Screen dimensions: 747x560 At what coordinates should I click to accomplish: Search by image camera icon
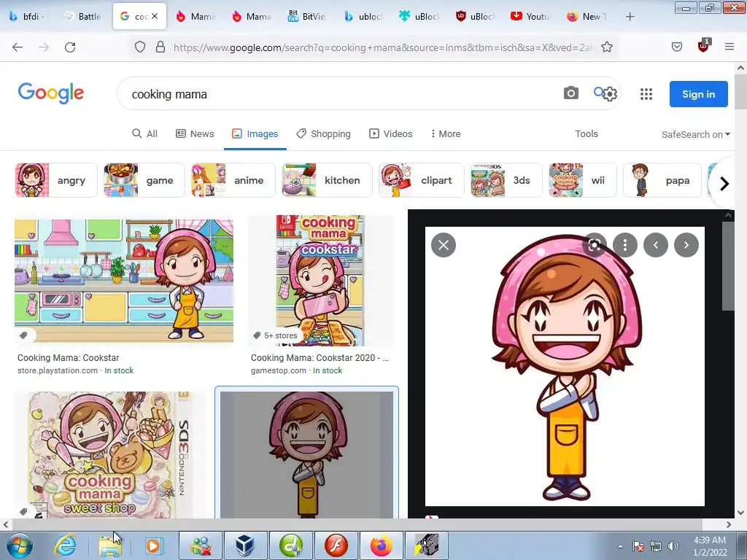[570, 93]
